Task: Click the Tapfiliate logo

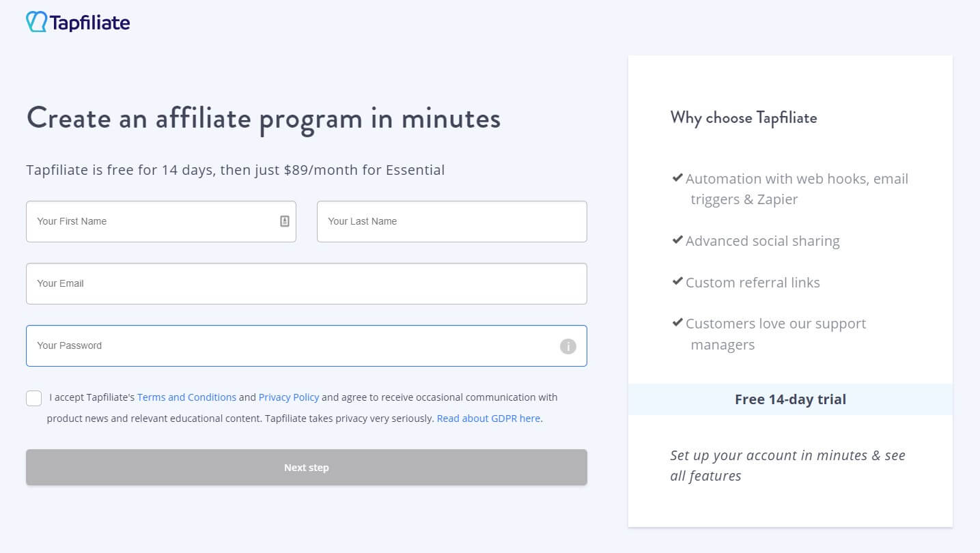Action: (78, 22)
